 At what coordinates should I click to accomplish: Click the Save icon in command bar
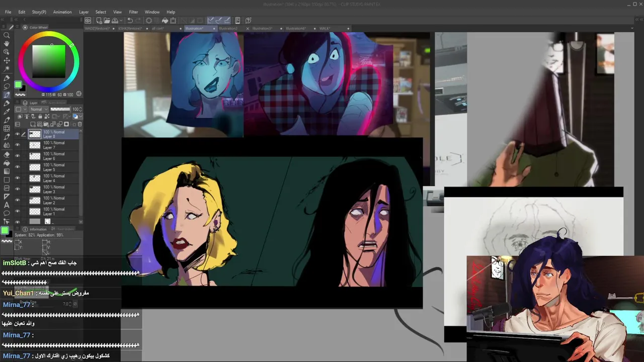(115, 21)
